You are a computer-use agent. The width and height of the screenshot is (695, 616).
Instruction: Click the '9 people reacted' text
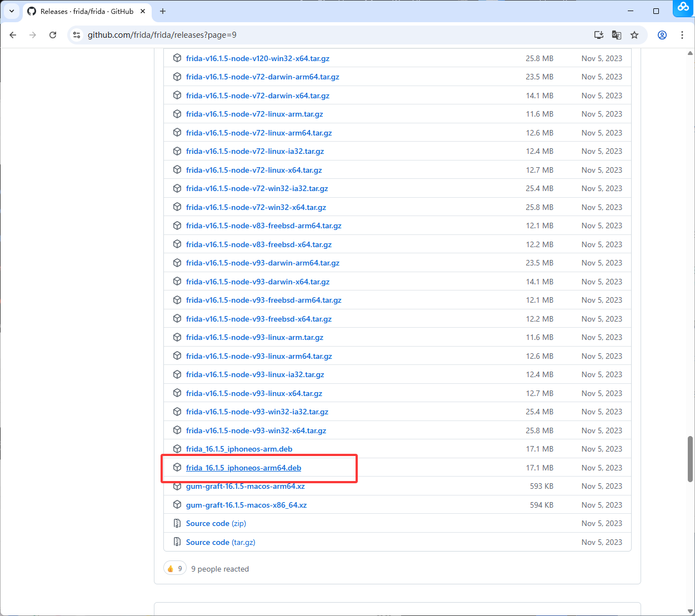pos(220,569)
